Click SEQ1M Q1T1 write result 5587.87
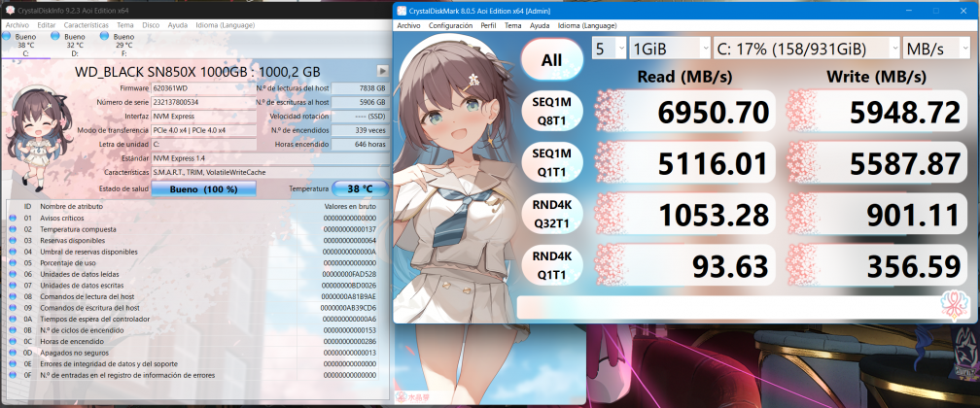980x408 pixels. coord(876,162)
